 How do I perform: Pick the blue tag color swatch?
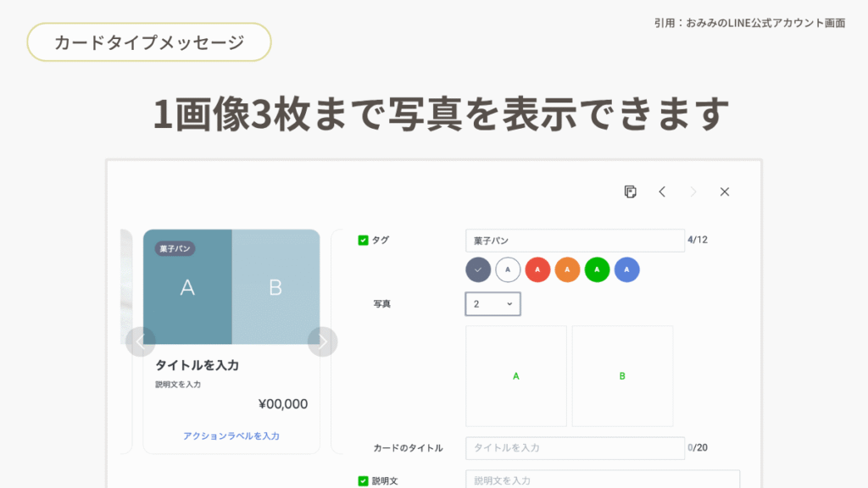626,269
